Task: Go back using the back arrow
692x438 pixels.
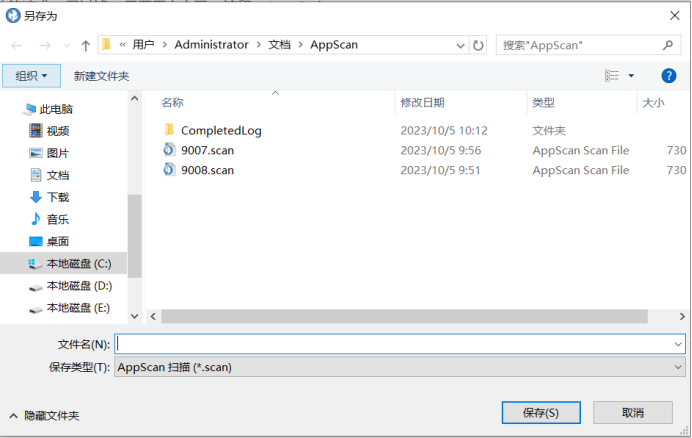Action: (x=17, y=45)
